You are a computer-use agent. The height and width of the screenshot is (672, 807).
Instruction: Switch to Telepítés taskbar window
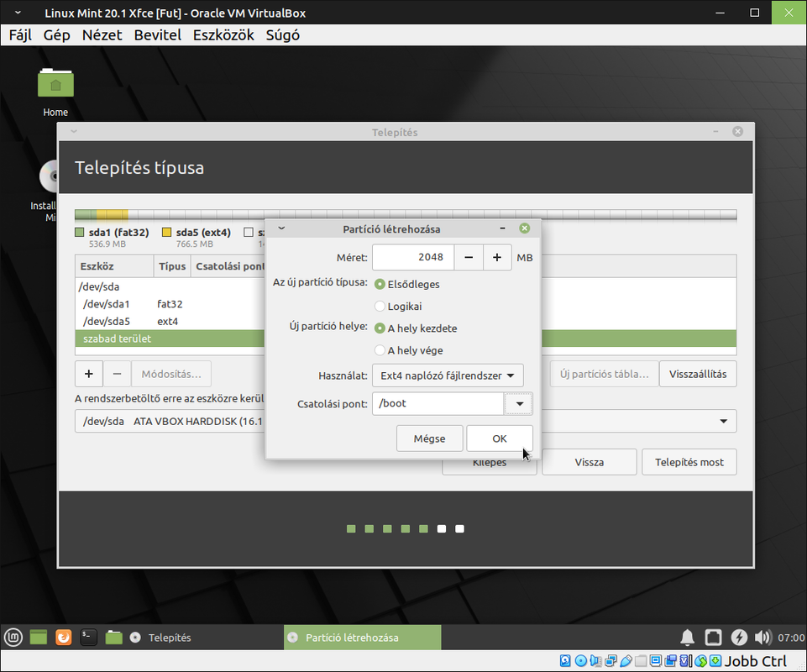coord(203,638)
